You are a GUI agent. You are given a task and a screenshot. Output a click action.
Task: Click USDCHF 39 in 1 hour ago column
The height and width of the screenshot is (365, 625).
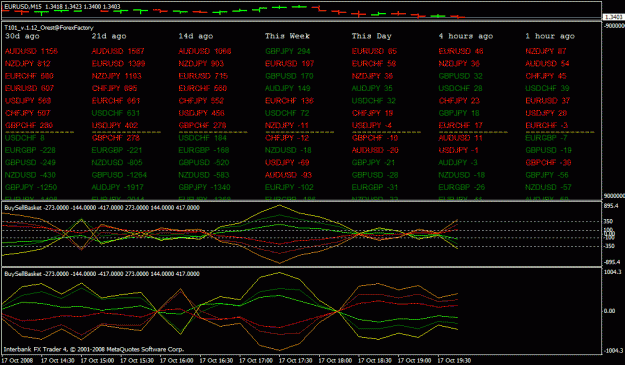click(548, 88)
